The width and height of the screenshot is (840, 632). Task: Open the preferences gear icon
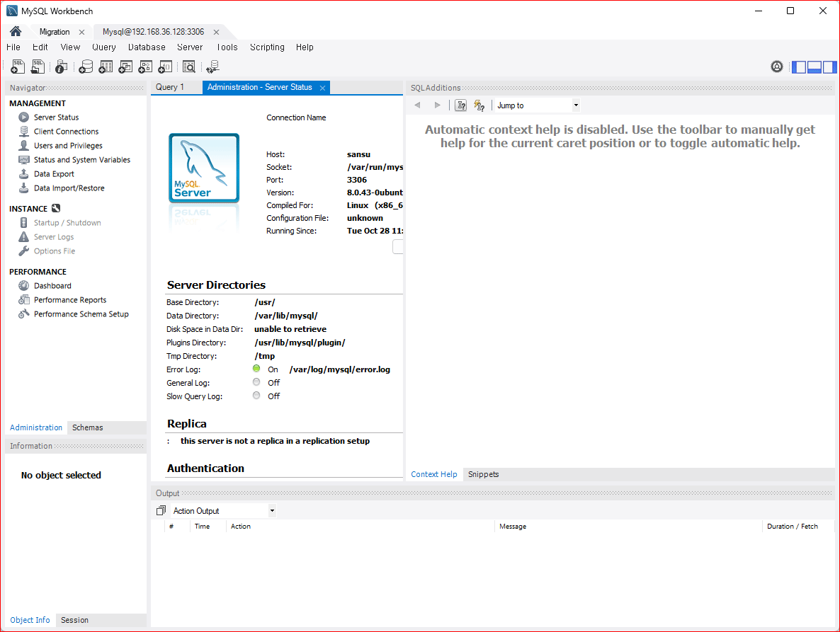(777, 67)
